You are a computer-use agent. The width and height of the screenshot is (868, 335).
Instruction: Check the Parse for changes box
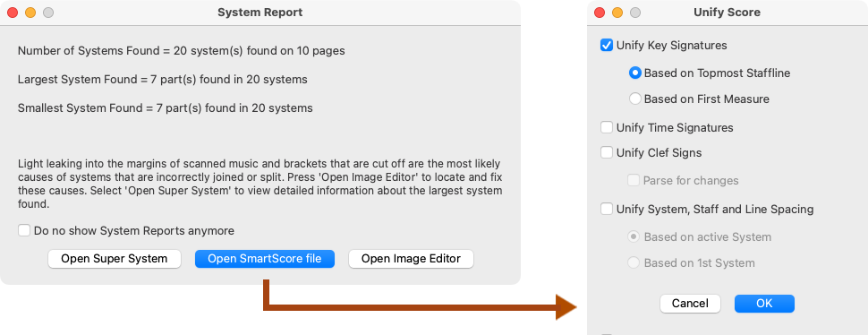634,181
